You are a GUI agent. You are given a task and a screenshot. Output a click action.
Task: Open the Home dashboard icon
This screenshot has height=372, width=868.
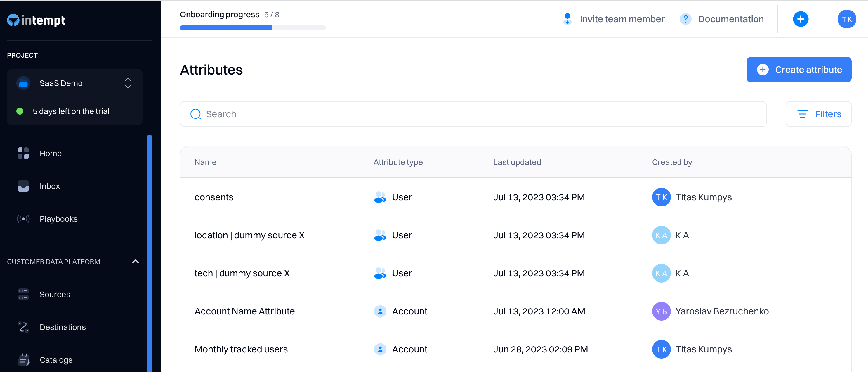[x=23, y=153]
